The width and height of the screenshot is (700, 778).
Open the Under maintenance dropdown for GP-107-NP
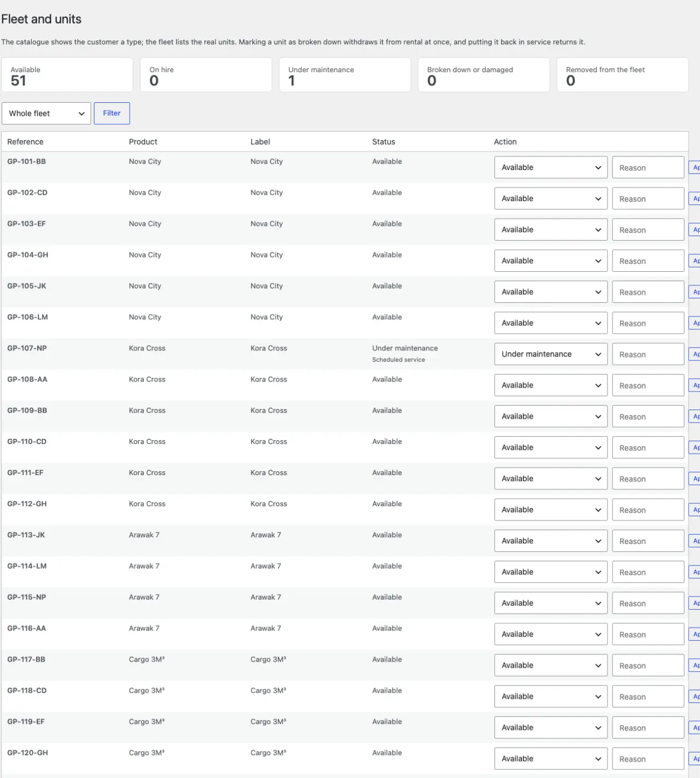click(551, 354)
